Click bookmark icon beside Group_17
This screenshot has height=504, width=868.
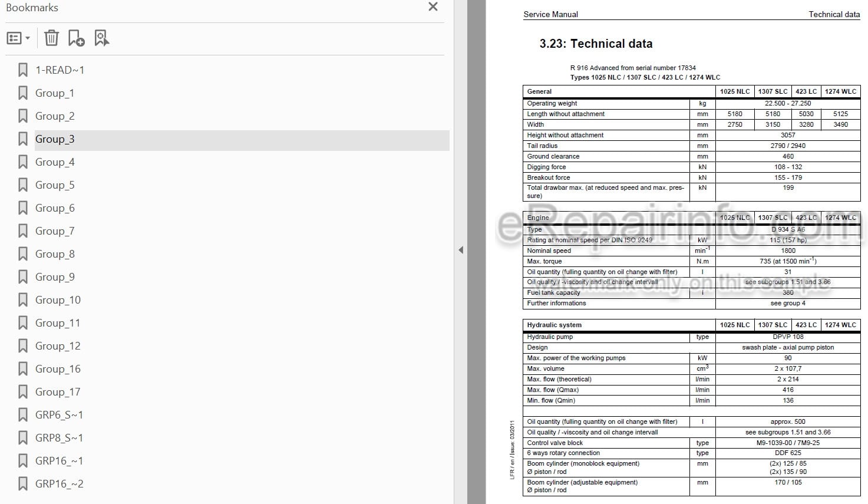23,392
